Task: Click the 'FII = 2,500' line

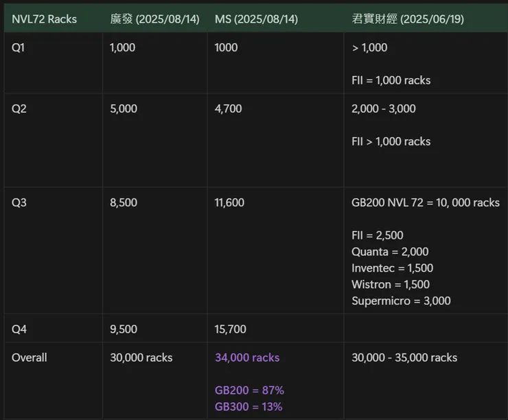Action: pyautogui.click(x=378, y=235)
